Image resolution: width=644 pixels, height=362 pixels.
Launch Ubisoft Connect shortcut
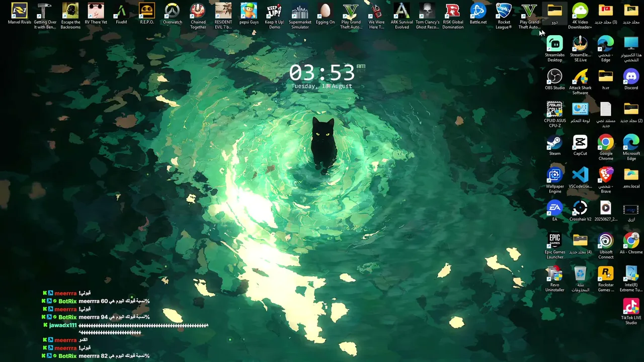pos(606,246)
